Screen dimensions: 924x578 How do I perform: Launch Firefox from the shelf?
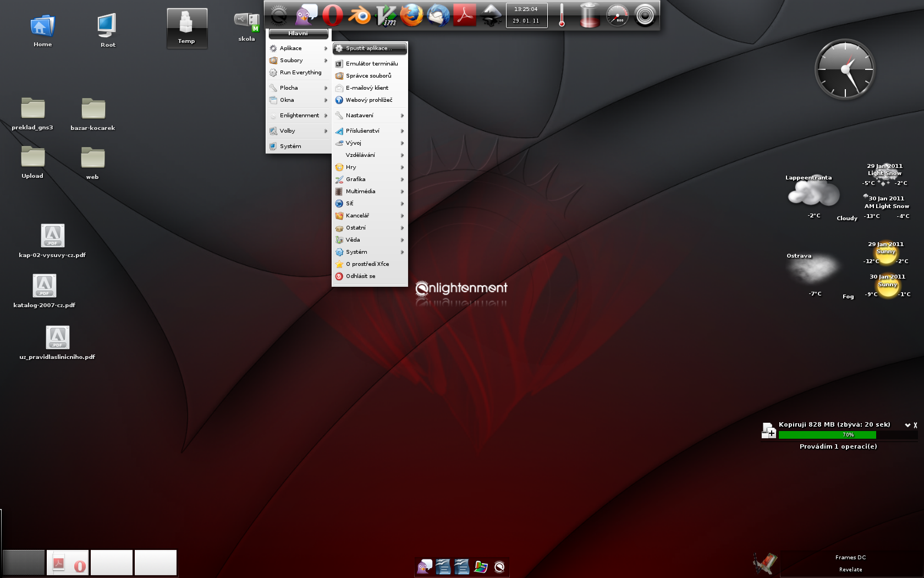[x=411, y=15]
